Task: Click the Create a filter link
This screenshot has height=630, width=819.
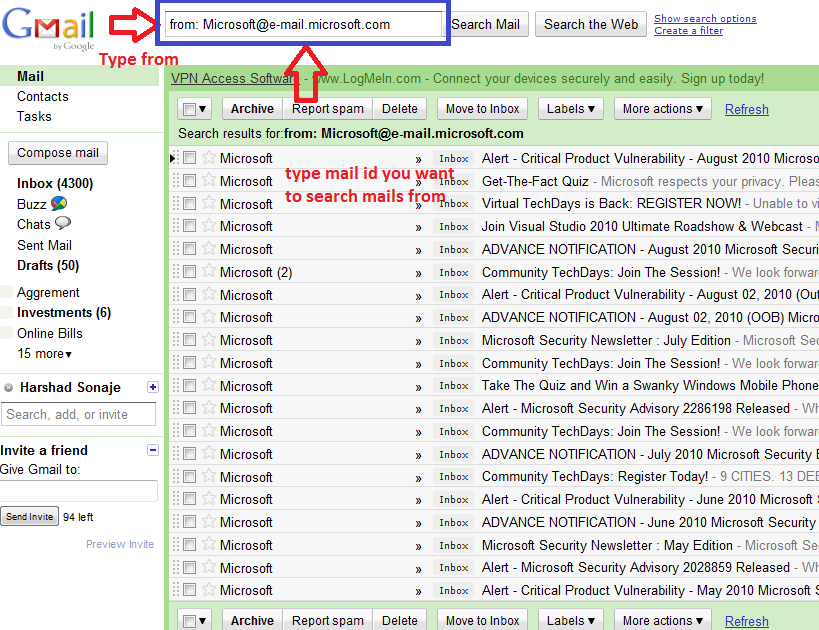Action: click(x=688, y=31)
